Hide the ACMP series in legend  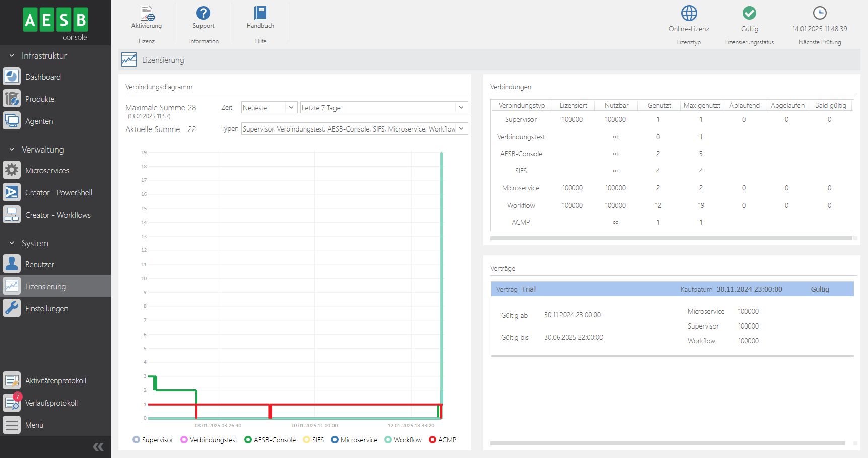pyautogui.click(x=442, y=440)
